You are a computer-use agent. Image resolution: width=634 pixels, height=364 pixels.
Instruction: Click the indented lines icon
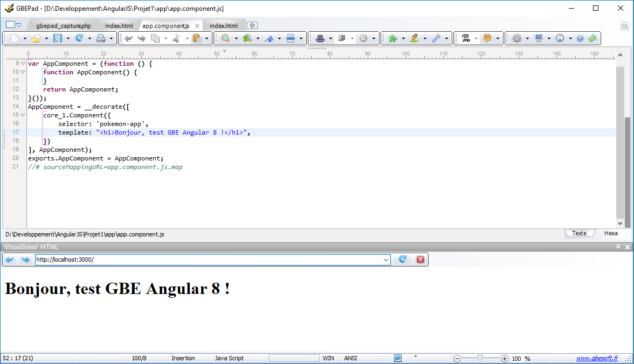[x=342, y=38]
